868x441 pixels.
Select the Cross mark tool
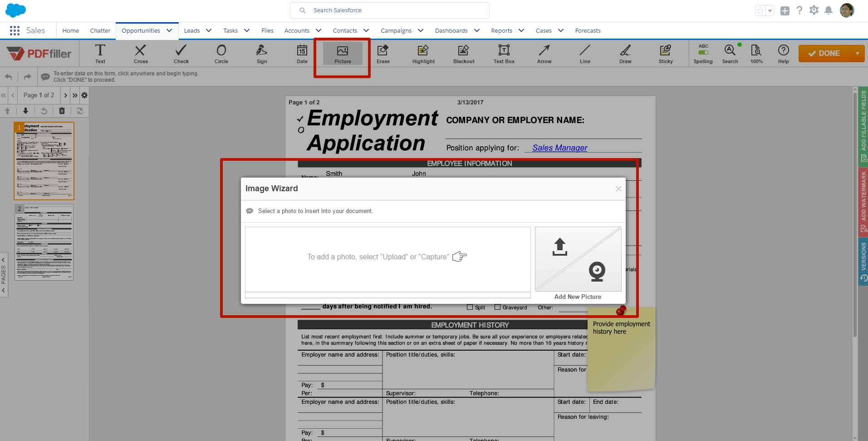point(141,54)
